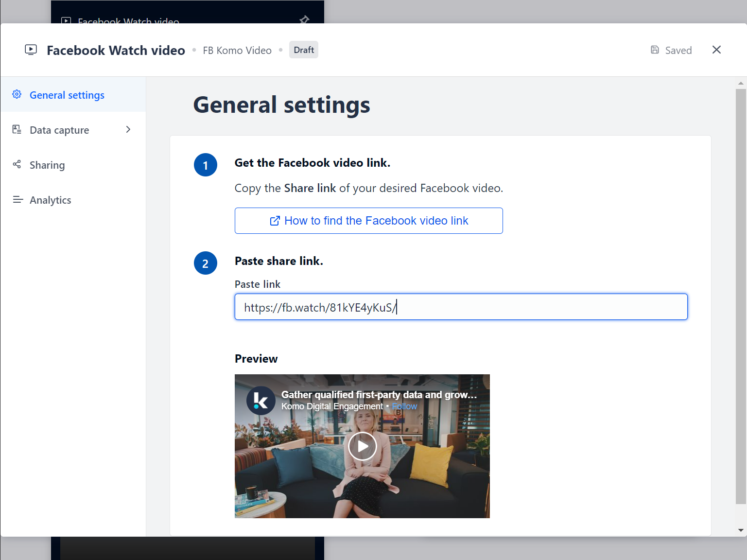Viewport: 747px width, 560px height.
Task: Click the Follow link in video preview
Action: point(404,406)
